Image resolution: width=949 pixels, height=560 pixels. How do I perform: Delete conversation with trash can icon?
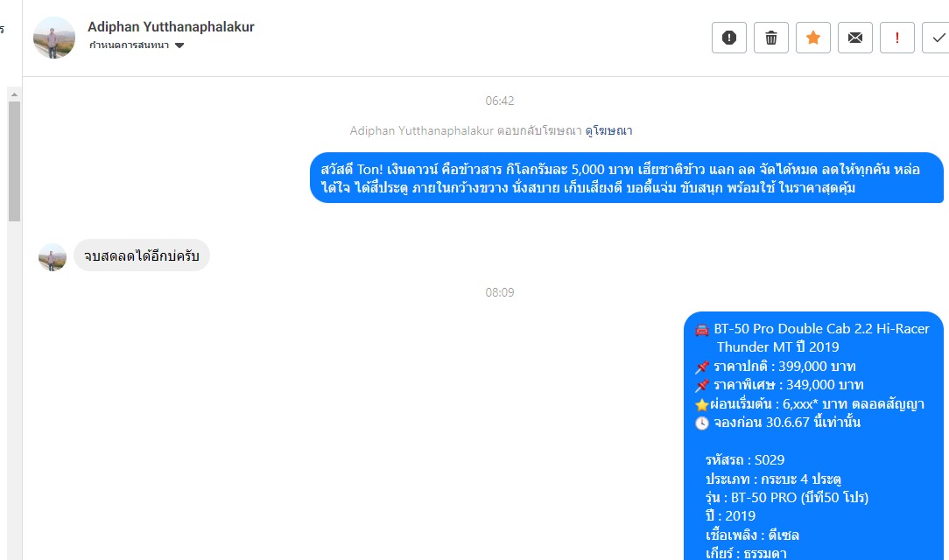click(771, 38)
